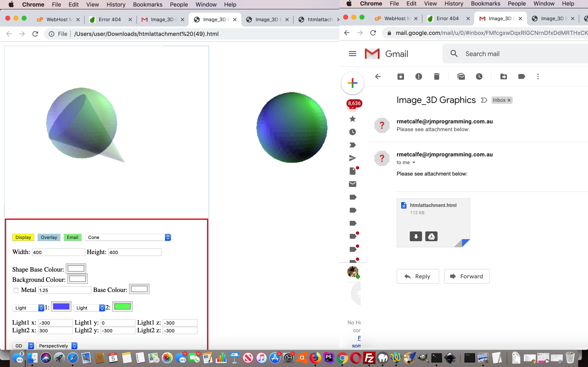Show recipient details arrow next to 'to me'
This screenshot has width=588, height=367.
coord(414,163)
